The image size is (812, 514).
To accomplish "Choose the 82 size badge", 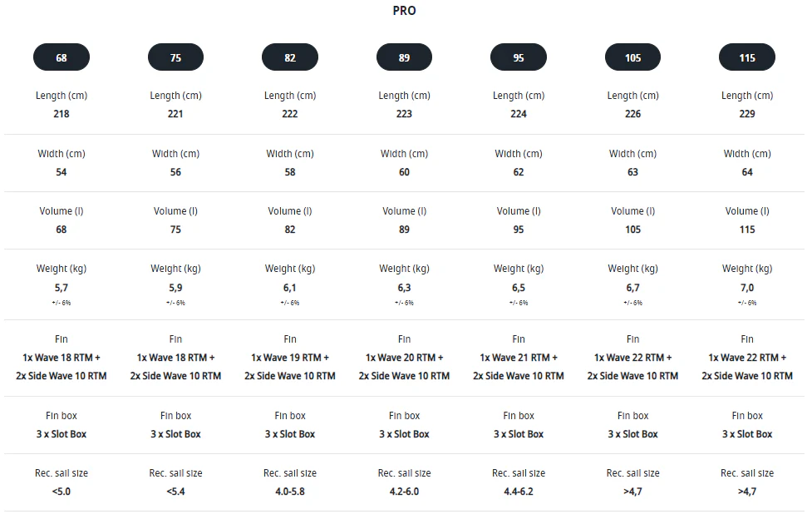I will [290, 57].
